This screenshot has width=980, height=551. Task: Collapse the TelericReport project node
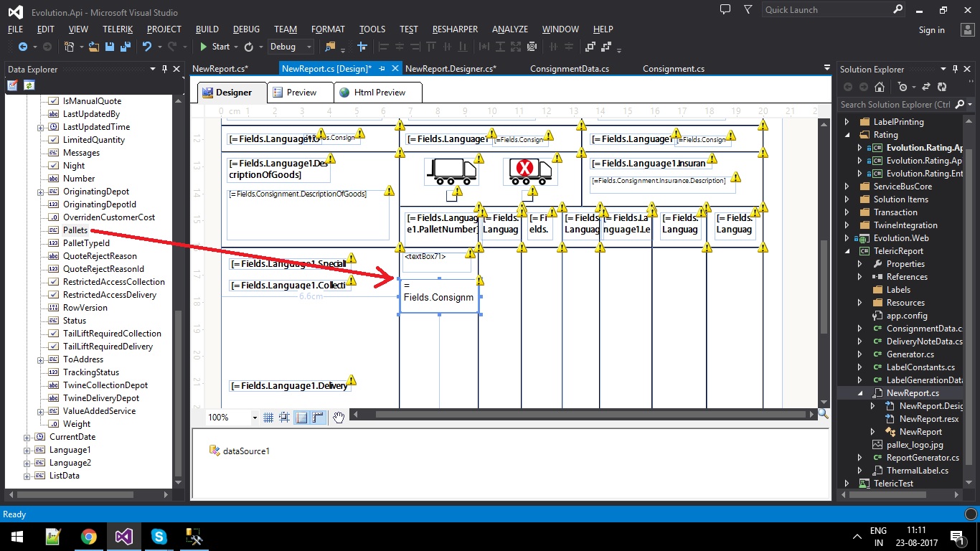point(847,251)
